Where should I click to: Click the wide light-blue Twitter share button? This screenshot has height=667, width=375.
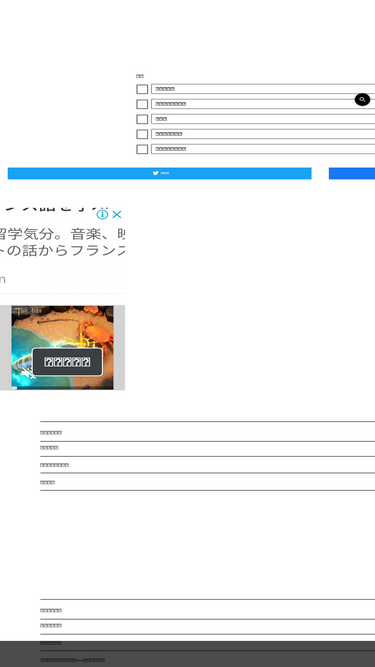(x=159, y=173)
